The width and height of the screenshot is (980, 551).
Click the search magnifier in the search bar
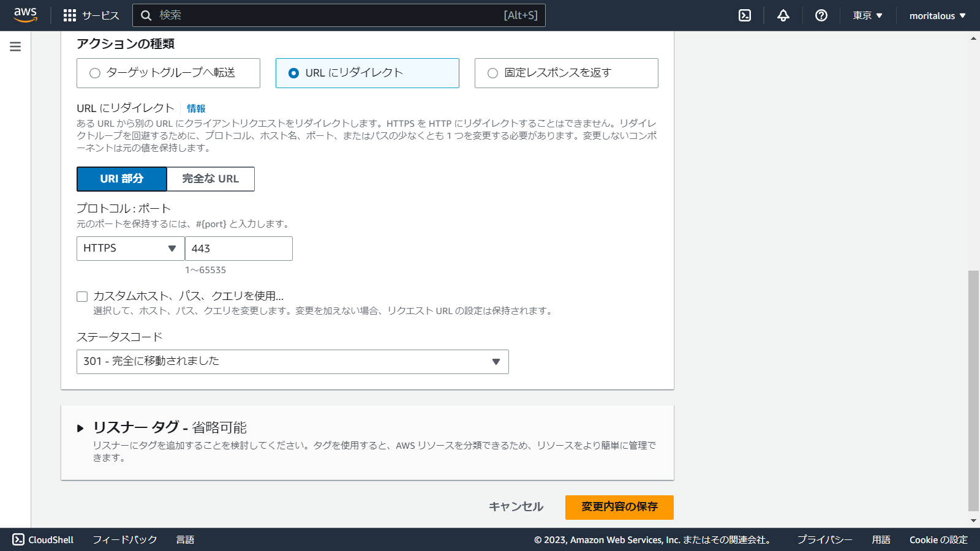146,15
